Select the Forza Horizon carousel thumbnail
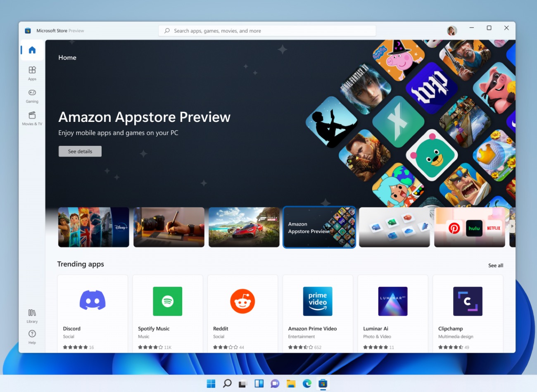The width and height of the screenshot is (537, 392). pyautogui.click(x=244, y=227)
